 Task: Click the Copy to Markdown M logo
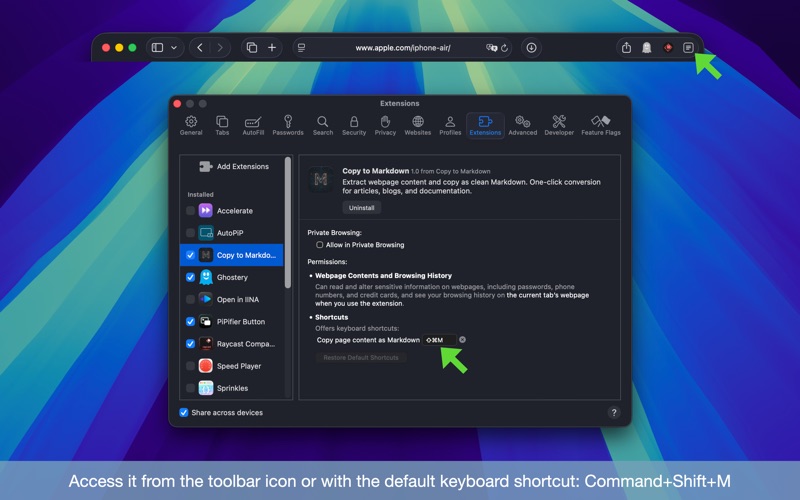point(321,179)
